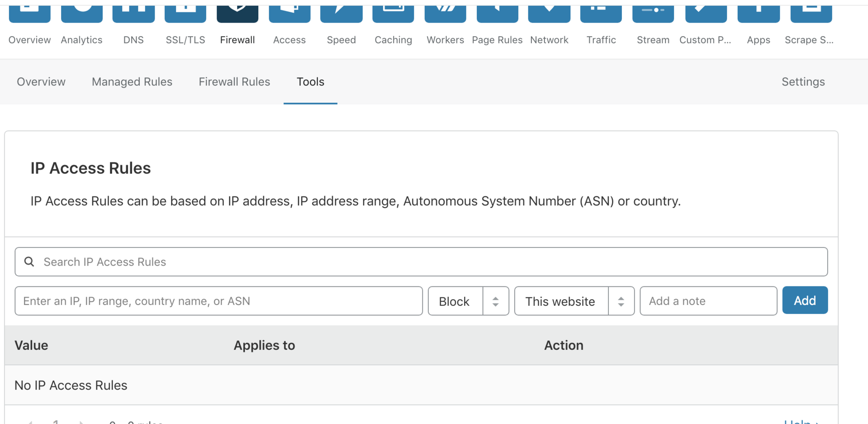The image size is (868, 424).
Task: Switch to the Firewall Rules tab
Action: 234,82
